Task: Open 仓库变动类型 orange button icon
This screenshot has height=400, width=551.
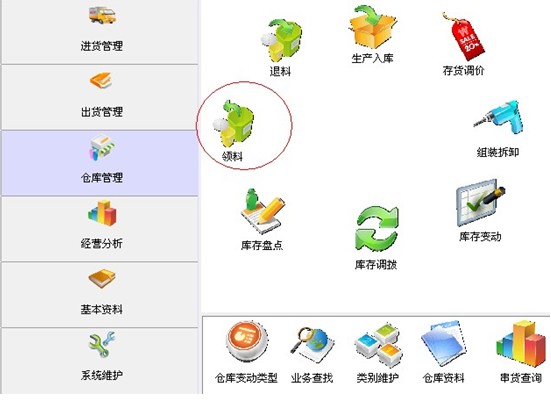Action: 247,342
